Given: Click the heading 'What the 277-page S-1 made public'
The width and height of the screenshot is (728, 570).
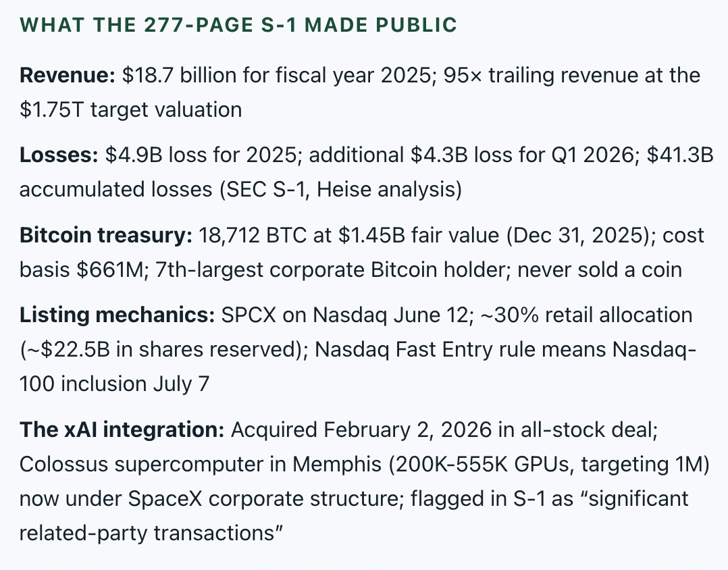Looking at the screenshot, I should pos(238,25).
